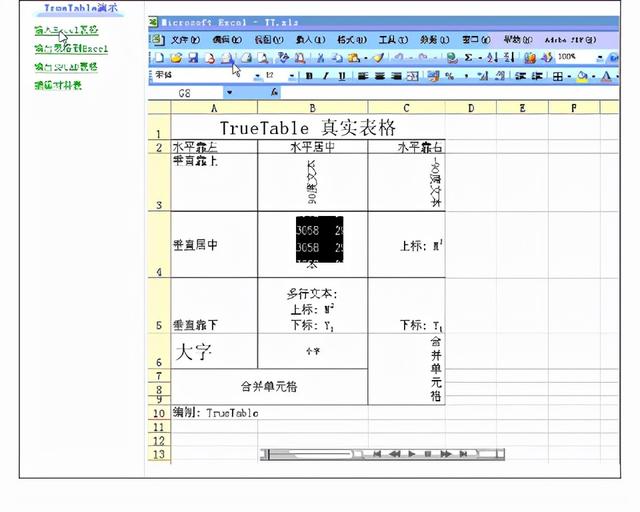The height and width of the screenshot is (512, 640).
Task: Open the Fill Color dropdown arrow
Action: tap(593, 76)
